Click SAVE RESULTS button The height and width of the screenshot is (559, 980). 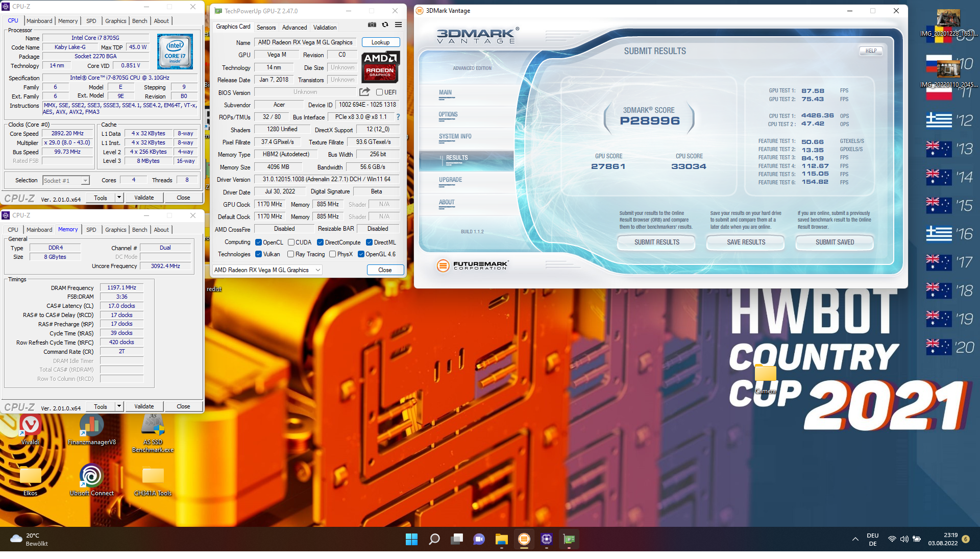(x=746, y=242)
